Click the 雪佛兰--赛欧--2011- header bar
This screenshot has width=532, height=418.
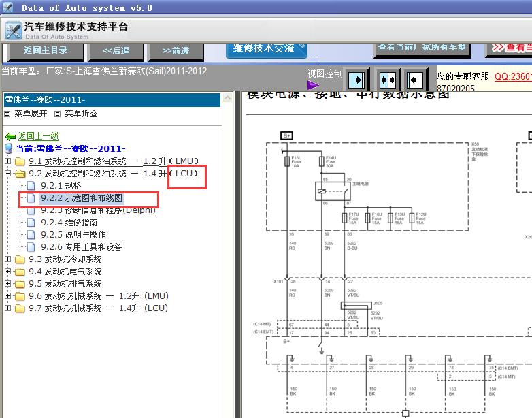click(112, 100)
